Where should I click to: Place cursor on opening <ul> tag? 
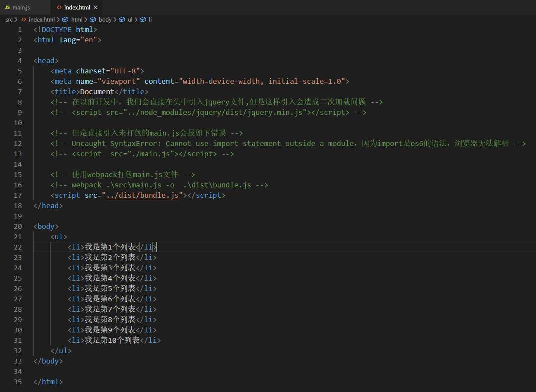click(x=59, y=237)
